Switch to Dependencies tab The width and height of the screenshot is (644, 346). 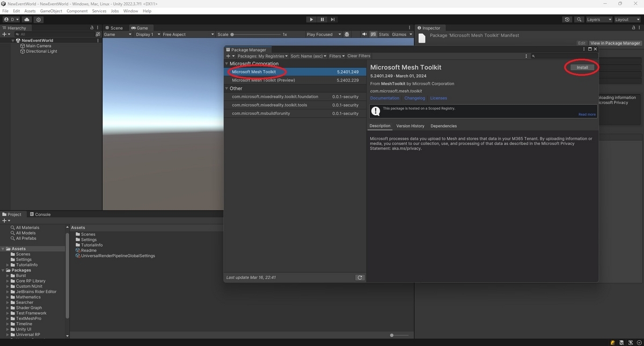444,126
